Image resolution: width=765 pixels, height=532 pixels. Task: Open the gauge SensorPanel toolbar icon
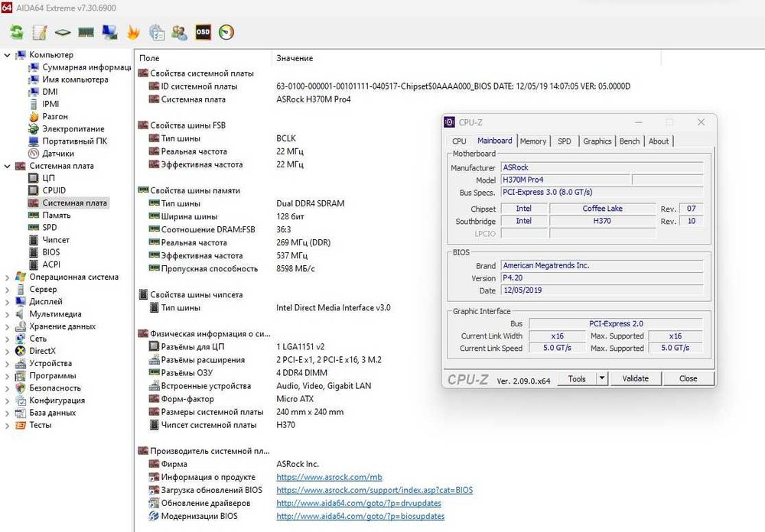coord(226,32)
